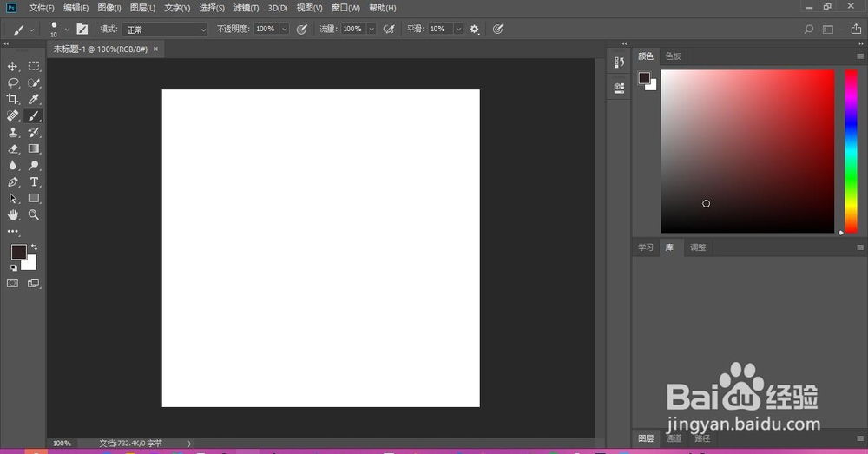
Task: Open the 窗口(W) menu
Action: pos(345,8)
